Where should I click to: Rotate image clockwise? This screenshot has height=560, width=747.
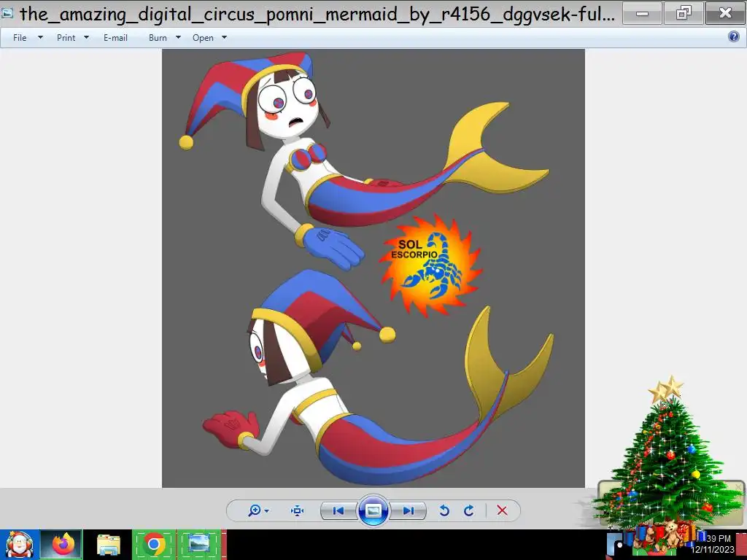pyautogui.click(x=469, y=510)
